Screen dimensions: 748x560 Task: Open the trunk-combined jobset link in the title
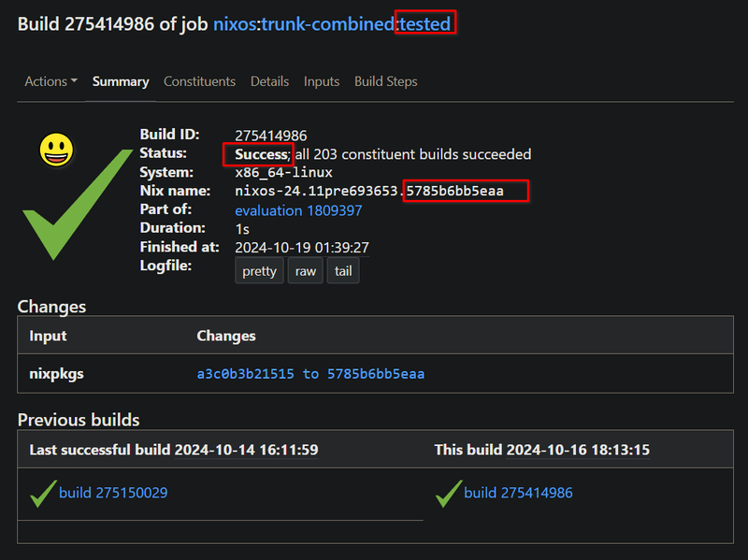[328, 24]
